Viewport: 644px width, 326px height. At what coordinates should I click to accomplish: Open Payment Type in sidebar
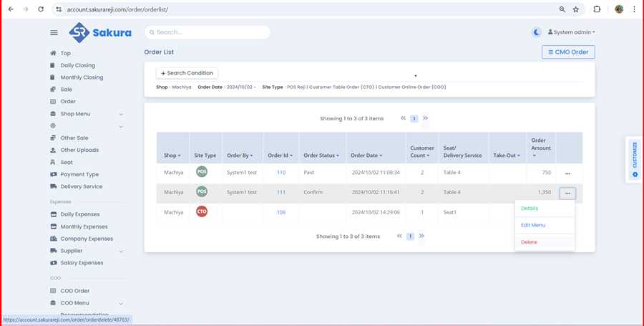[x=79, y=174]
